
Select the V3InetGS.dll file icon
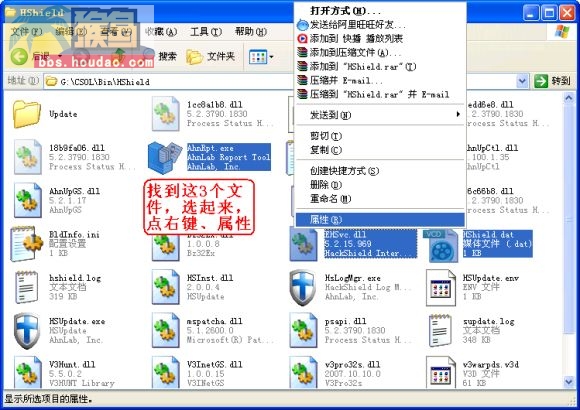[x=165, y=372]
